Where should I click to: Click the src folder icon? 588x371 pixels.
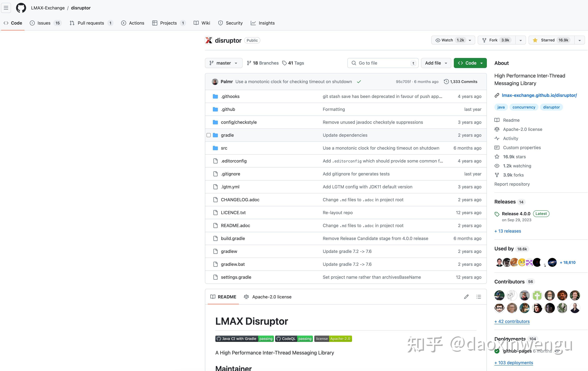pos(215,148)
